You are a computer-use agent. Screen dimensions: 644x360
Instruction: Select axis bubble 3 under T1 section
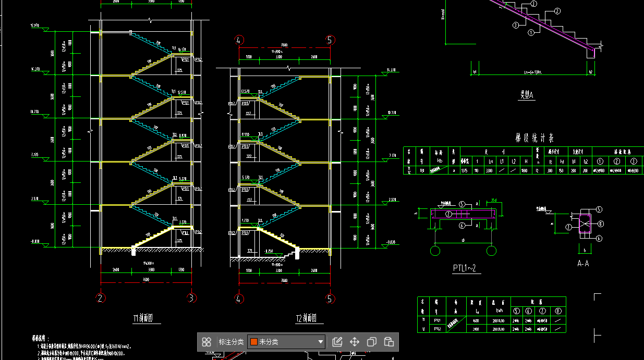pos(192,298)
